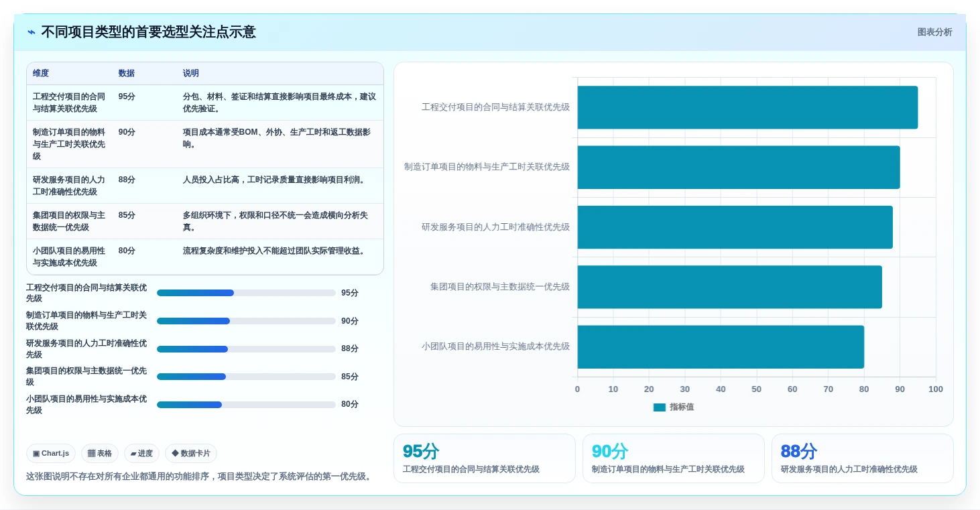Screen dimensions: 980x510
Task: Select the Chart.js tag chip
Action: tap(51, 454)
